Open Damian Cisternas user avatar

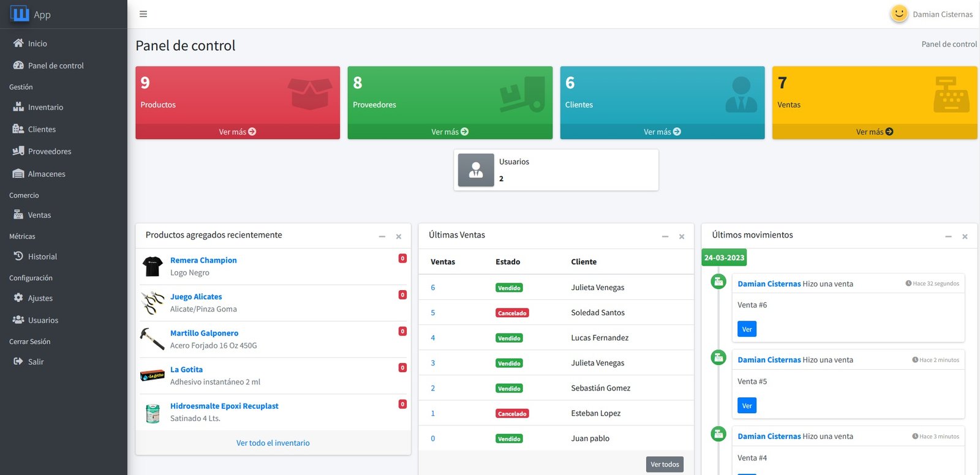899,13
